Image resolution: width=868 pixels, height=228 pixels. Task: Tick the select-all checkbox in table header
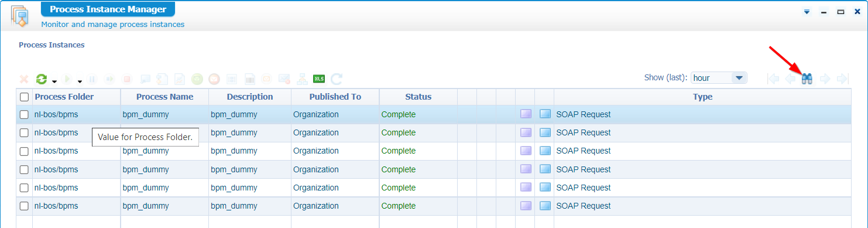click(x=24, y=97)
